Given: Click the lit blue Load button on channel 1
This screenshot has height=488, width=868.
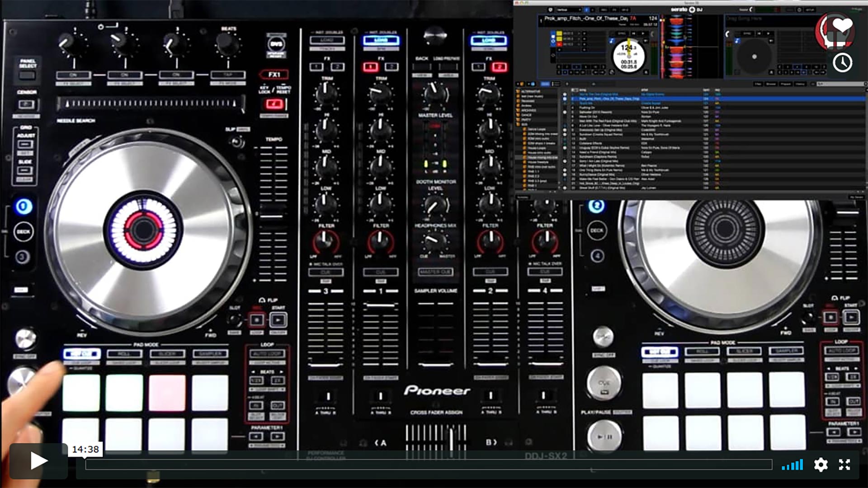Looking at the screenshot, I should click(x=381, y=41).
